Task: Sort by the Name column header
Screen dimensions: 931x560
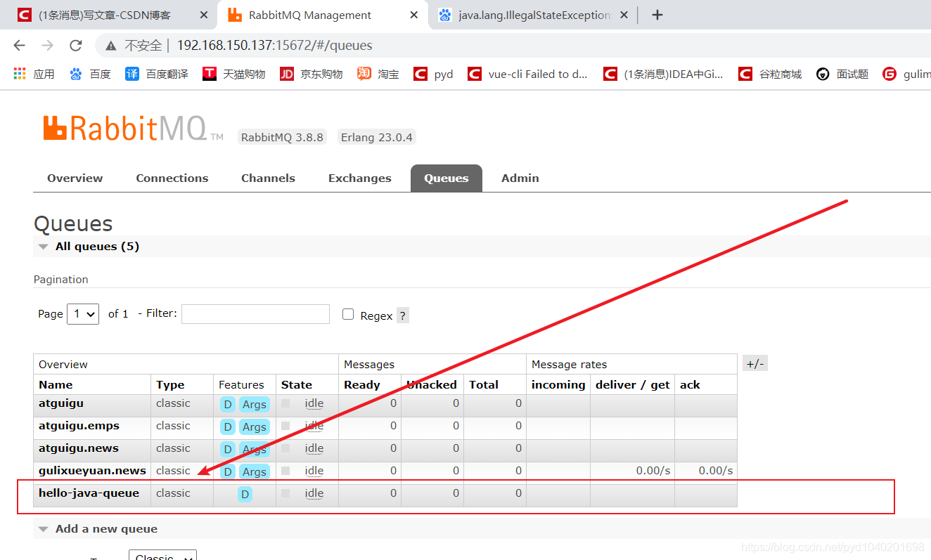Action: [x=56, y=385]
